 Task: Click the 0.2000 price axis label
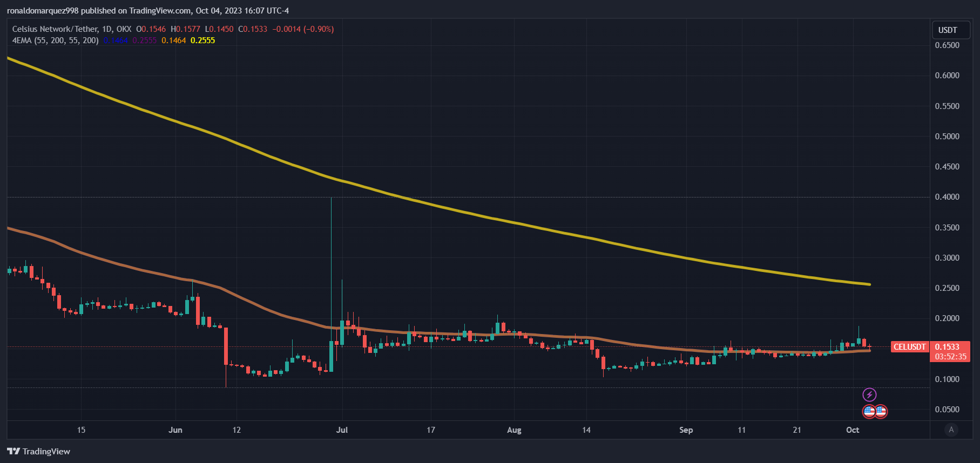[948, 318]
